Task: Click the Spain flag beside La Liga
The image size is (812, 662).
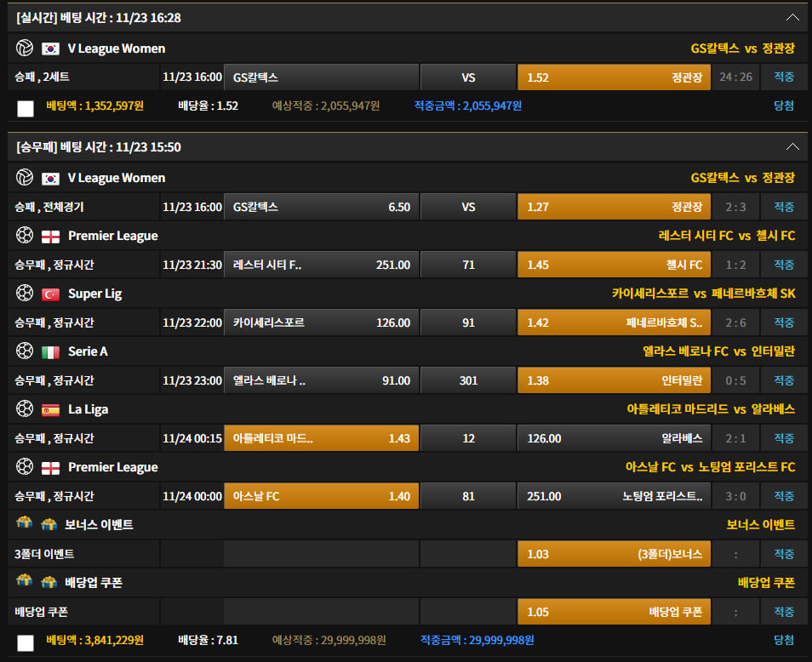Action: (50, 409)
